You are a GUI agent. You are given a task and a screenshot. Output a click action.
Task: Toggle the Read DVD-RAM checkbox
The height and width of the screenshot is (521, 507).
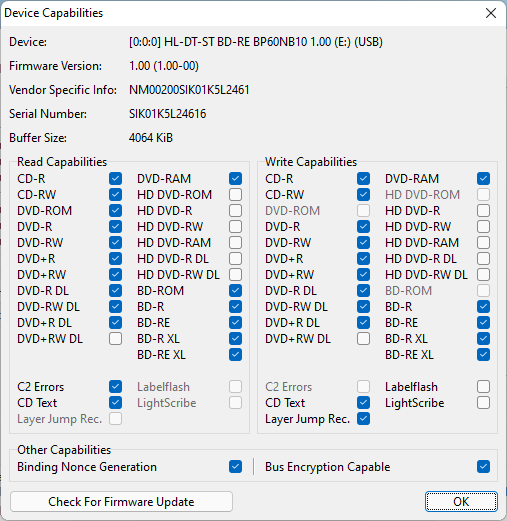pyautogui.click(x=235, y=178)
